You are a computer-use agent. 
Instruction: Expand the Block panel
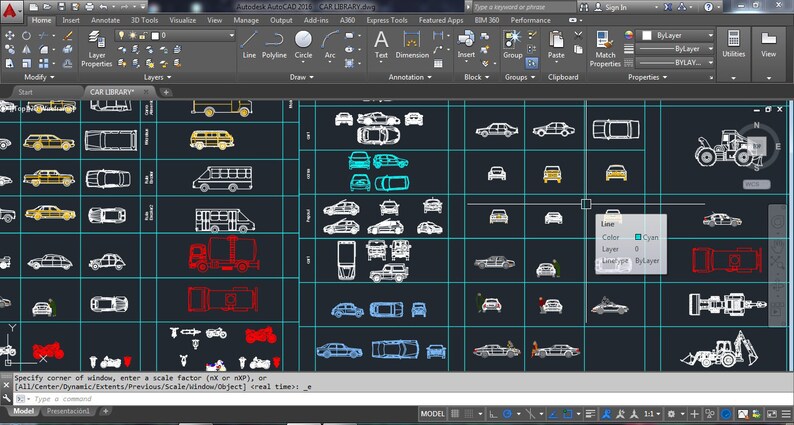477,77
